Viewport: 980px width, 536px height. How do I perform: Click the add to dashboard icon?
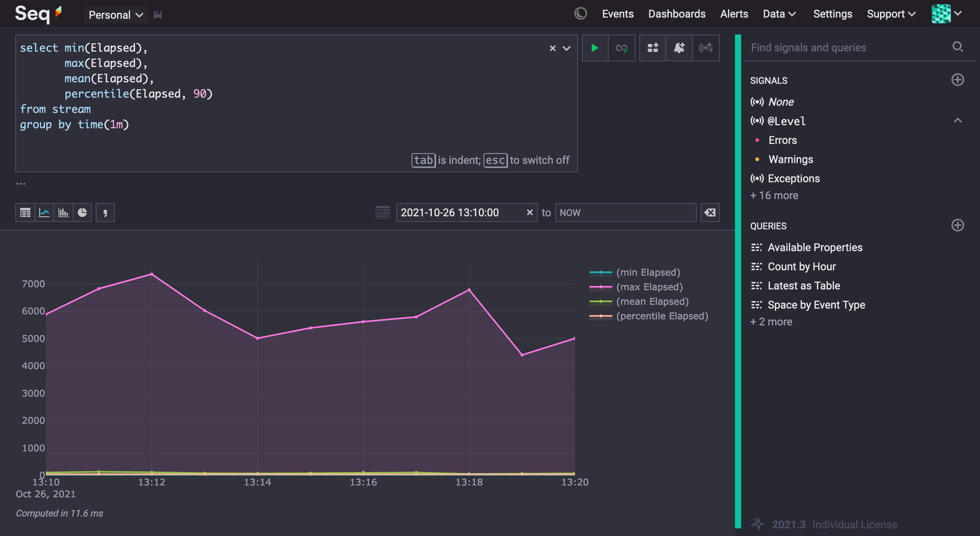pyautogui.click(x=653, y=48)
